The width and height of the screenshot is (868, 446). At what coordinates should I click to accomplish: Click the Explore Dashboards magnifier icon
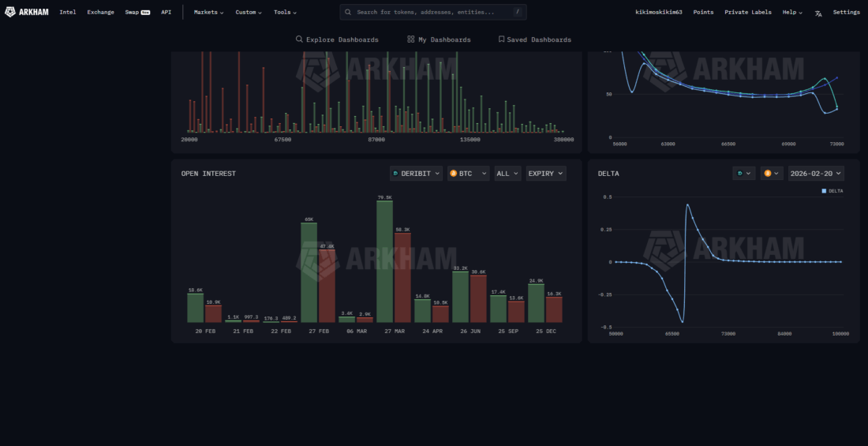300,39
